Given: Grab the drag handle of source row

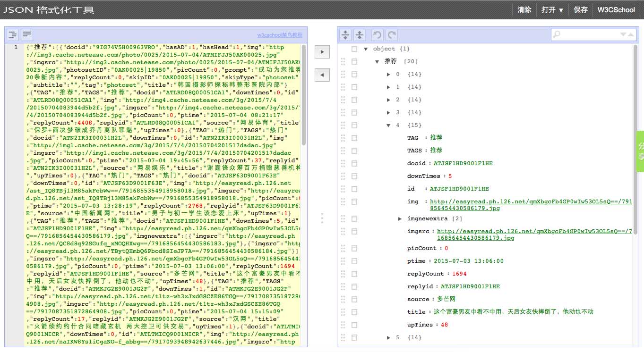Looking at the screenshot, I should click(x=343, y=299).
